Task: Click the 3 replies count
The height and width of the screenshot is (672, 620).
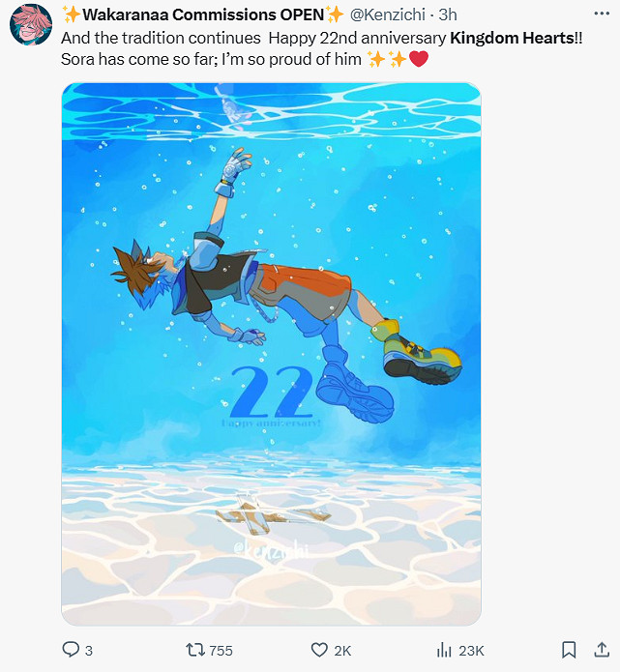Action: point(89,651)
